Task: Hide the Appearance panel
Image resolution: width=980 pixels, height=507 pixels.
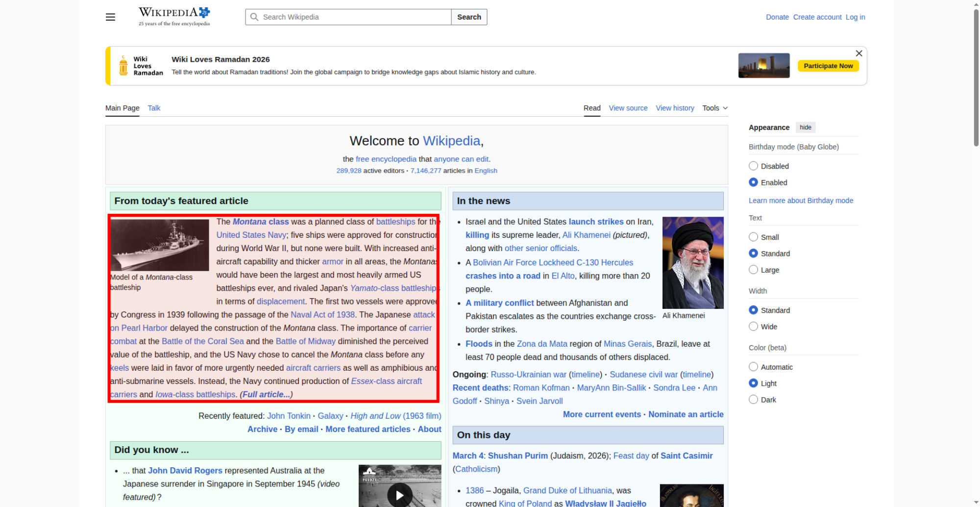Action: [x=805, y=127]
